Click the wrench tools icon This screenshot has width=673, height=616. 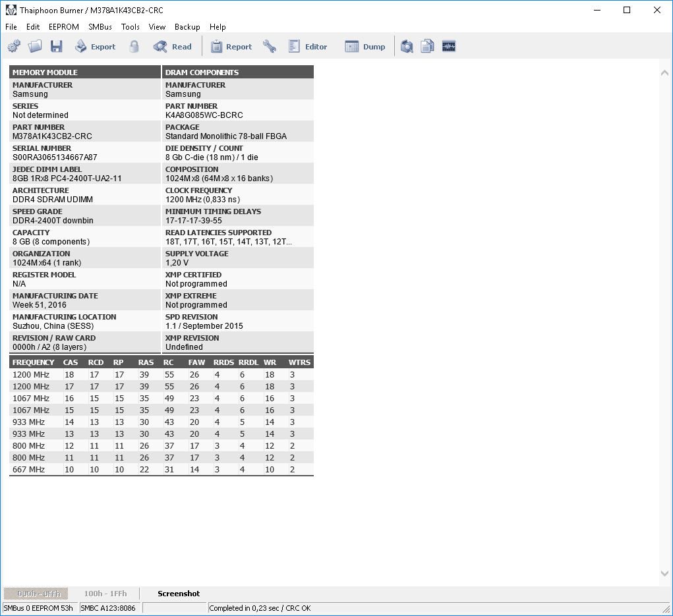(x=270, y=46)
